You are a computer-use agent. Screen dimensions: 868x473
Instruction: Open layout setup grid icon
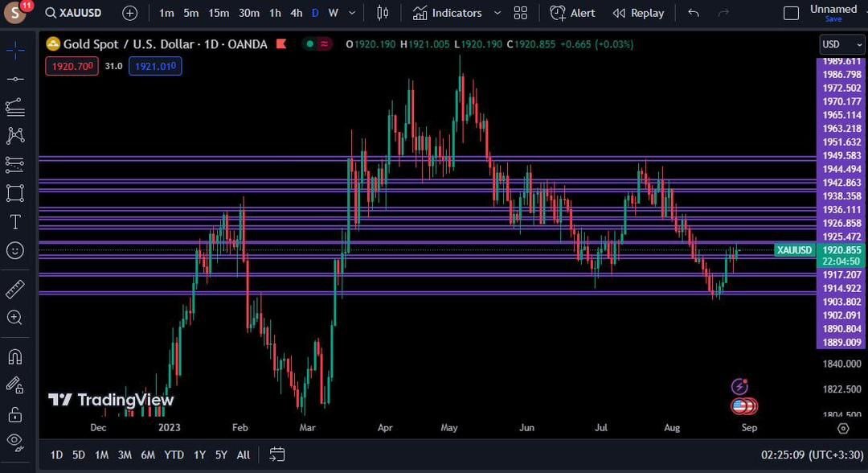point(520,13)
